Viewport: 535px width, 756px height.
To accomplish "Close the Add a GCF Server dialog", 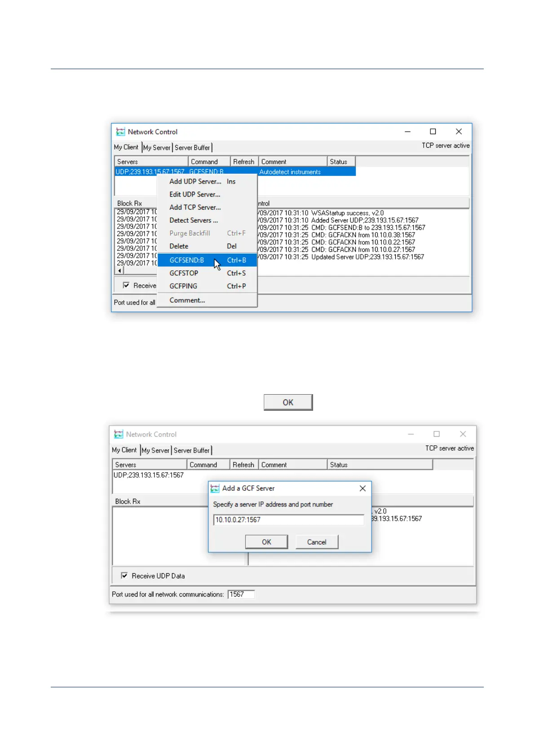I will click(x=363, y=488).
